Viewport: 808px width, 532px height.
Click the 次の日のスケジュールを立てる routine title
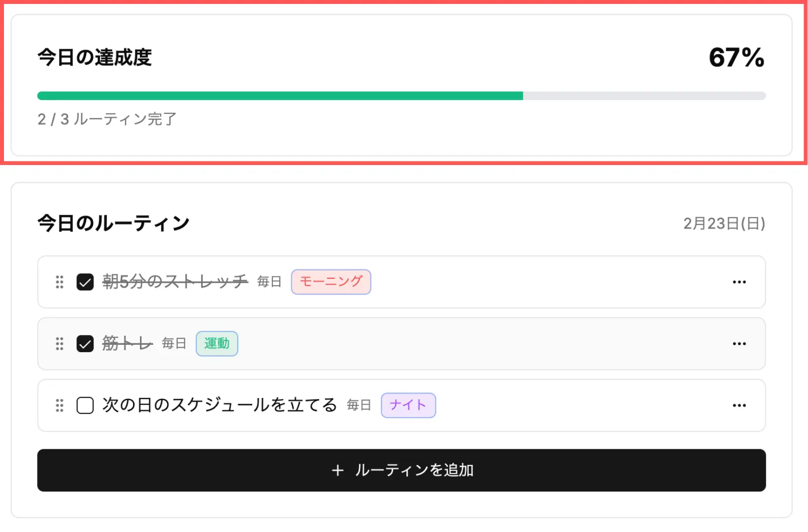pyautogui.click(x=219, y=405)
